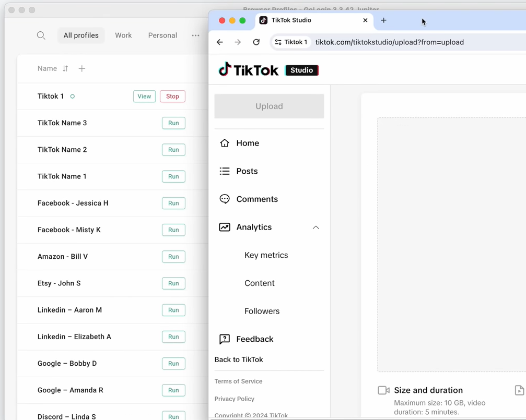Run the Etsy - John S profile

point(173,283)
